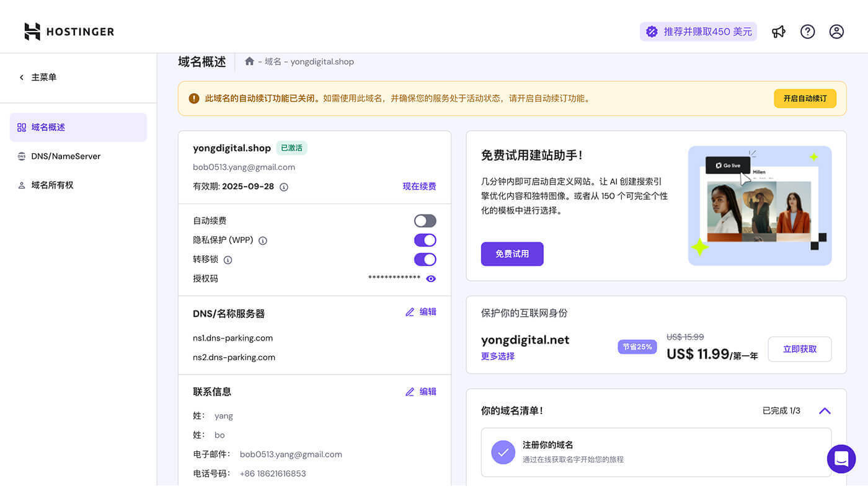This screenshot has width=868, height=496.
Task: Open the announcements megaphone icon
Action: click(x=779, y=32)
